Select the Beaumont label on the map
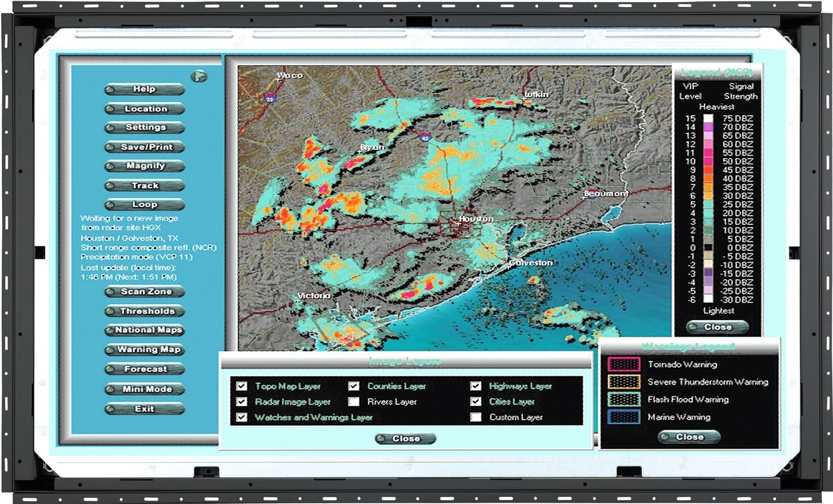The width and height of the screenshot is (833, 504). tap(606, 194)
